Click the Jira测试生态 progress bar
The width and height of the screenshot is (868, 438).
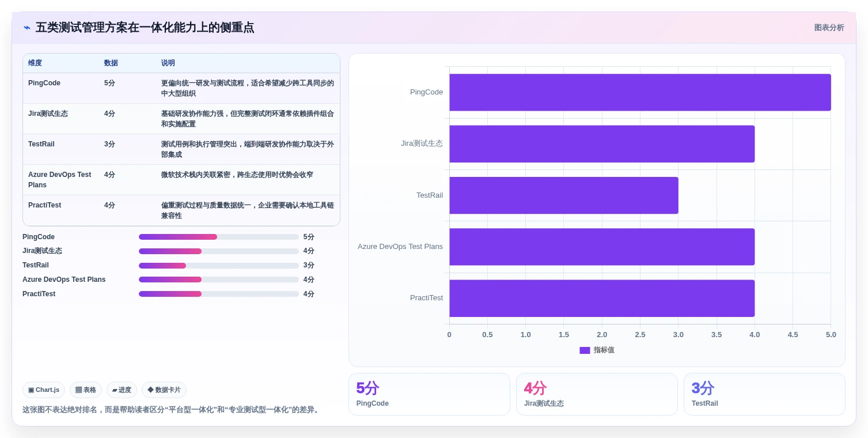[219, 251]
